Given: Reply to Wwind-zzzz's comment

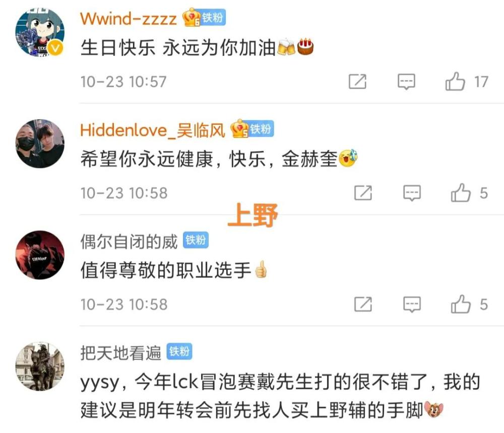Looking at the screenshot, I should [406, 82].
